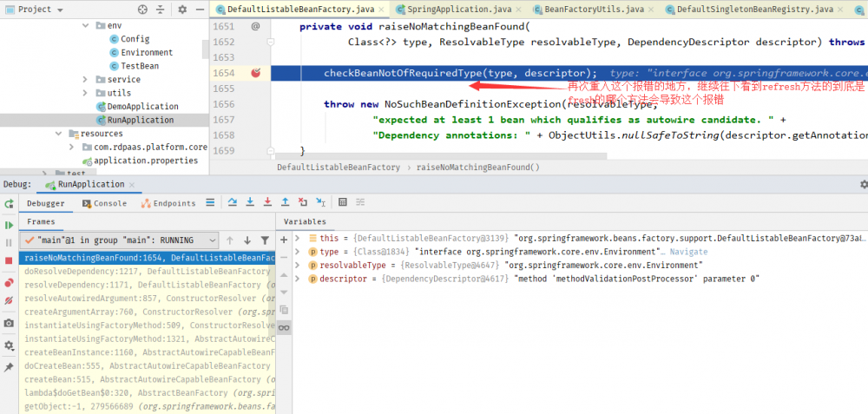Duplicate watch with copy icon

[284, 309]
